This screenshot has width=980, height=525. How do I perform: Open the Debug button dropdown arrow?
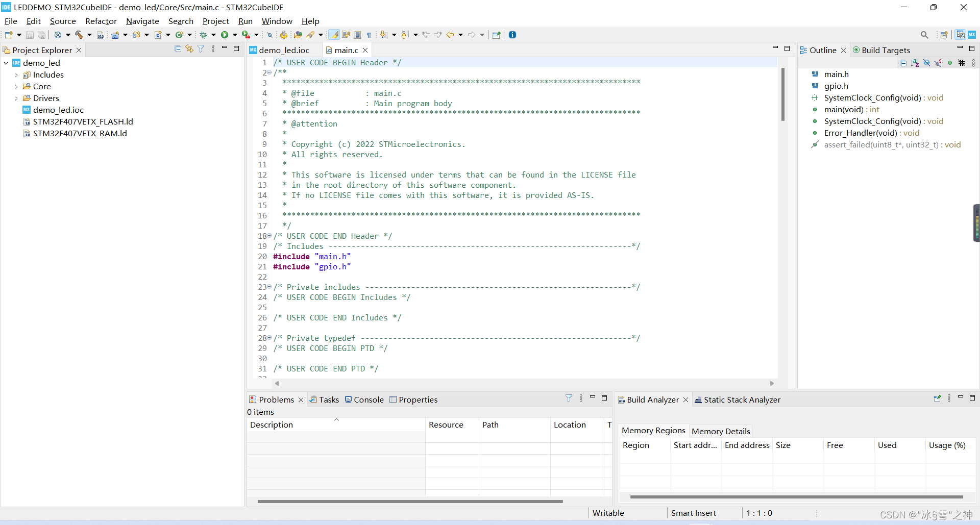(x=213, y=35)
